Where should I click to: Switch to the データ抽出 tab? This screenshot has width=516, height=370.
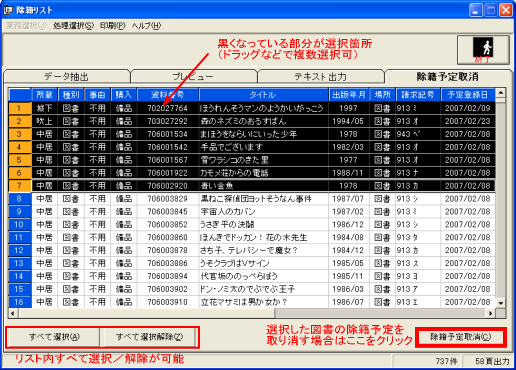click(67, 77)
